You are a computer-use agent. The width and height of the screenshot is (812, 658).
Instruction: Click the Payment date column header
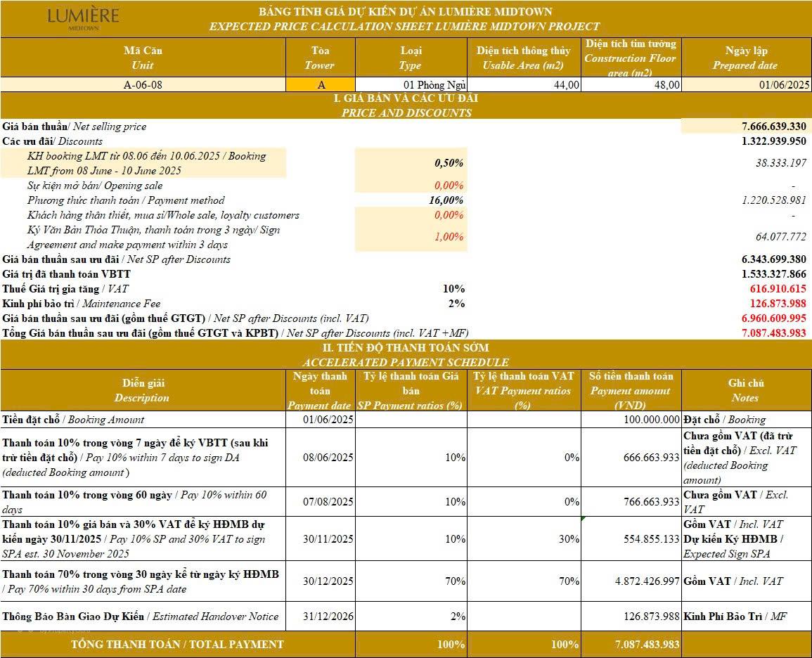point(320,391)
